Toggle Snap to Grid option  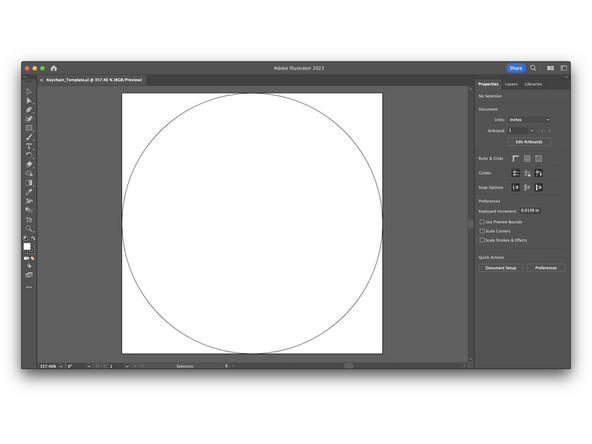pos(538,187)
